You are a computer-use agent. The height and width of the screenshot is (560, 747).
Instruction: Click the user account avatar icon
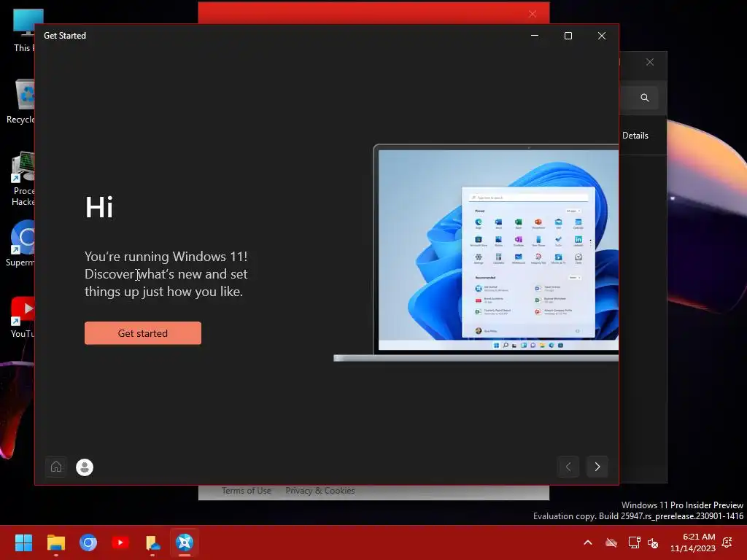[85, 467]
